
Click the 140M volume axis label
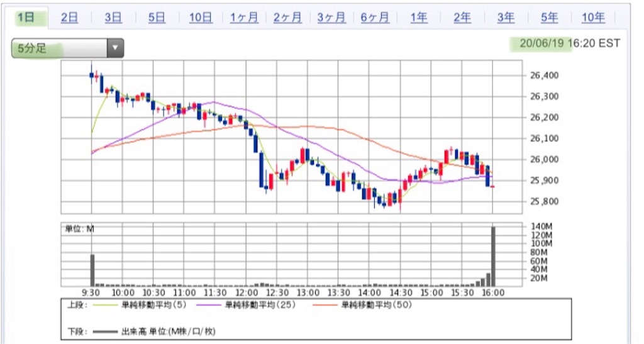tap(541, 226)
